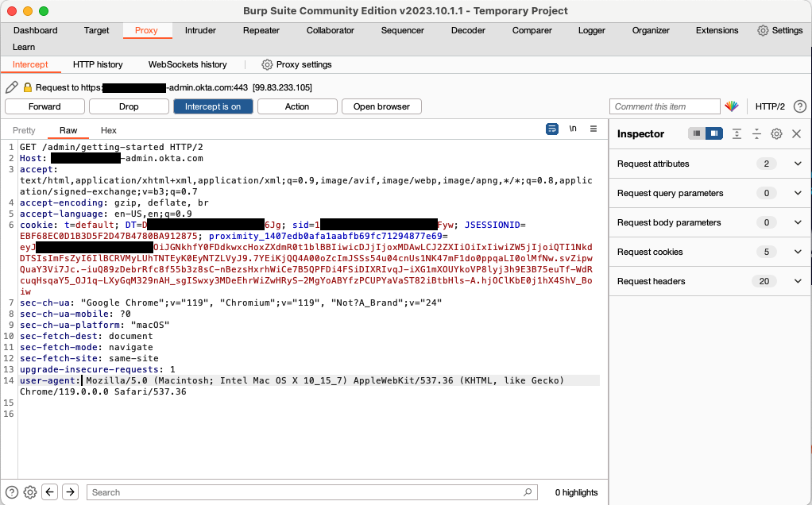This screenshot has height=505, width=812.
Task: Drop the intercepted request
Action: point(129,106)
